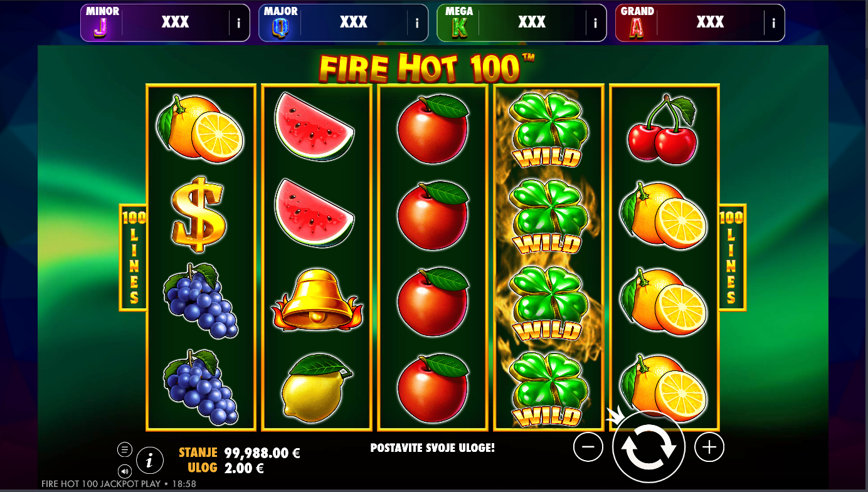Click the golden bell symbol on reel two
The height and width of the screenshot is (492, 868).
(317, 300)
